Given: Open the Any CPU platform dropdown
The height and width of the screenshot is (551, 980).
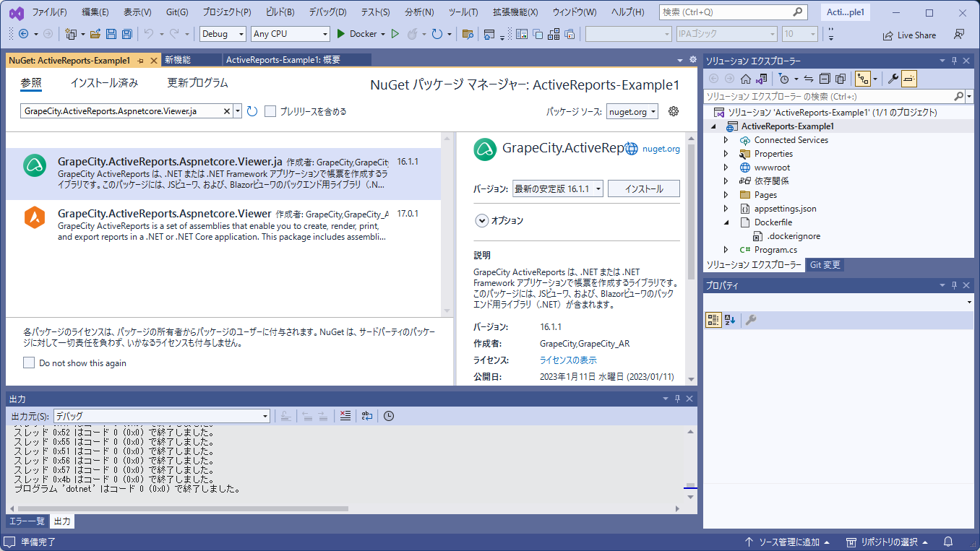Looking at the screenshot, I should 291,34.
